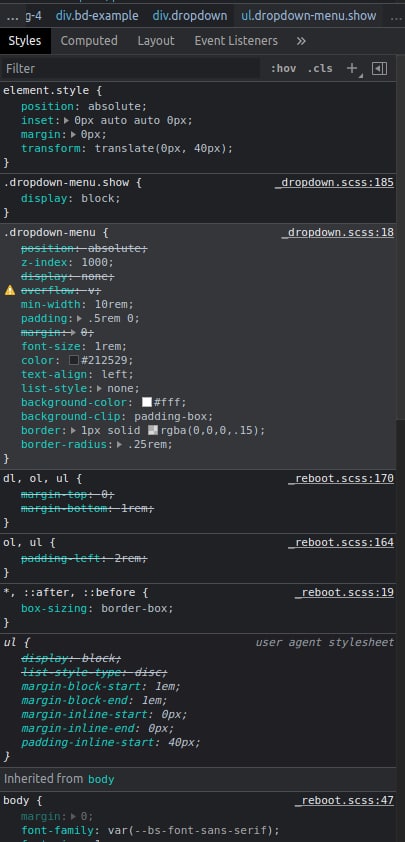Open _reboot.scss:47 source link
The width and height of the screenshot is (405, 842).
coord(344,801)
